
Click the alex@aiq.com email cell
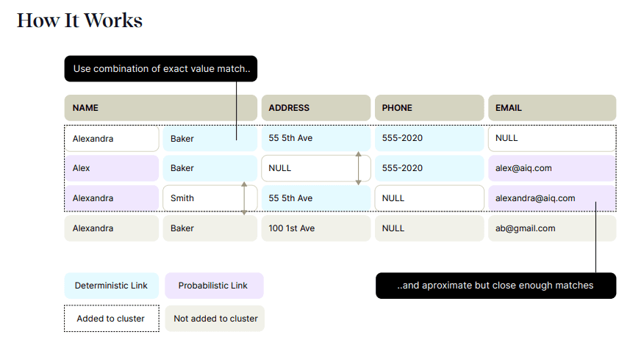pyautogui.click(x=551, y=168)
